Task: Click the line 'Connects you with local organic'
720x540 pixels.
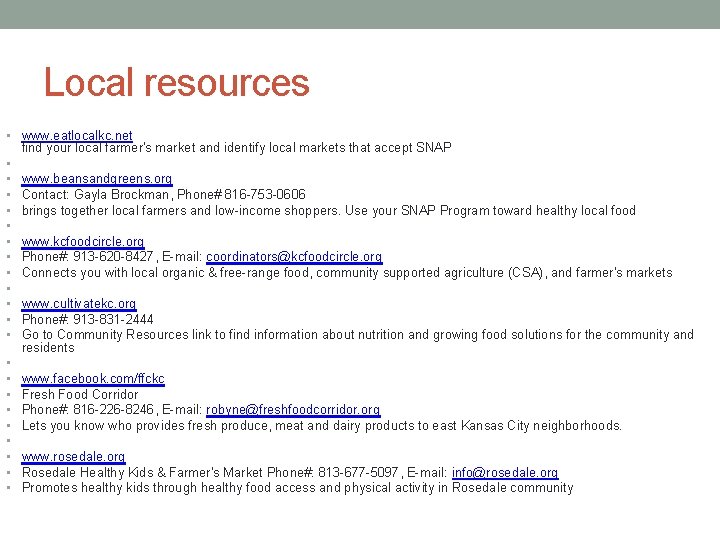Action: [x=347, y=272]
